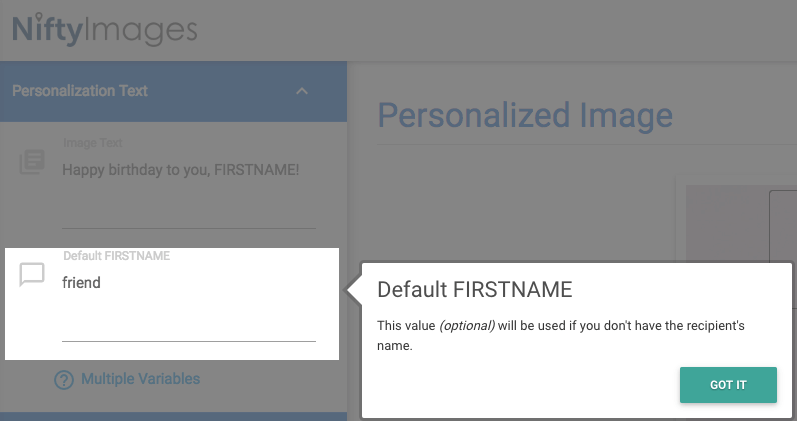Image resolution: width=797 pixels, height=421 pixels.
Task: Collapse the Personalization Text panel chevron
Action: (302, 91)
